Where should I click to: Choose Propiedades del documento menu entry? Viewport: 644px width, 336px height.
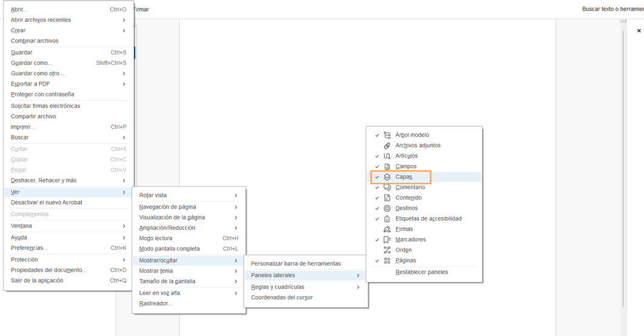(x=49, y=270)
